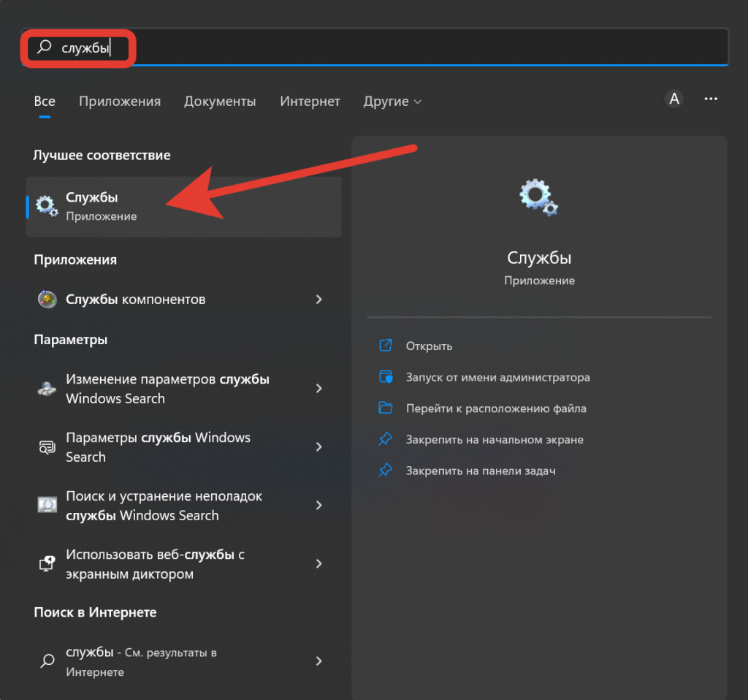Open Параметры службы Windows Search setting
The image size is (748, 700).
point(183,447)
